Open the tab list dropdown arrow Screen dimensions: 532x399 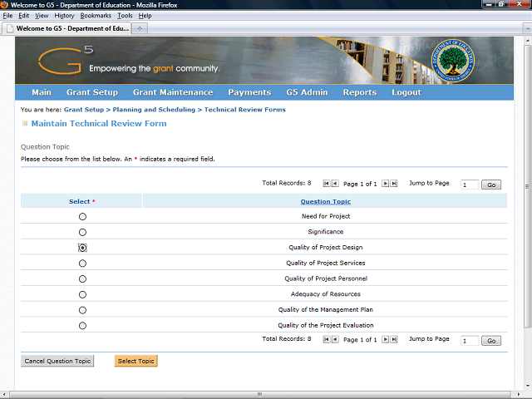(x=527, y=28)
